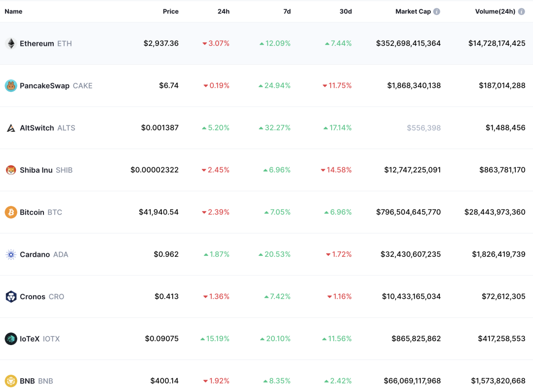Click the orange Bitcoin logo

tap(11, 212)
